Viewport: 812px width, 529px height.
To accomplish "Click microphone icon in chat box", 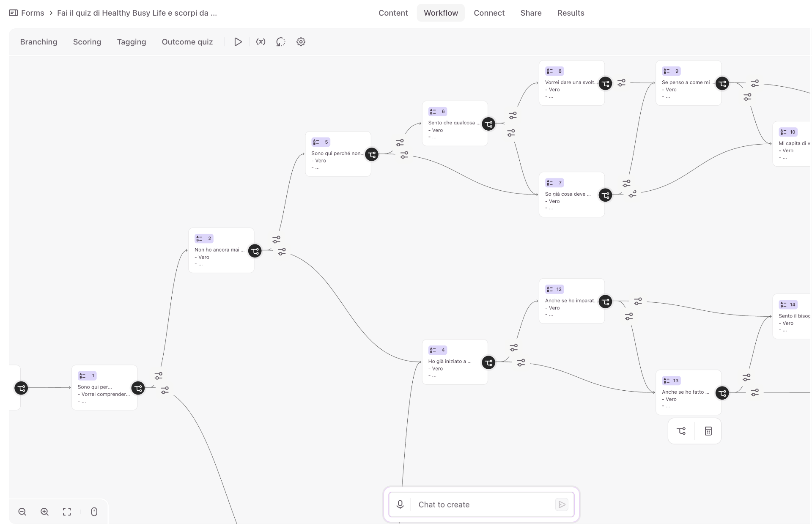I will [x=400, y=504].
